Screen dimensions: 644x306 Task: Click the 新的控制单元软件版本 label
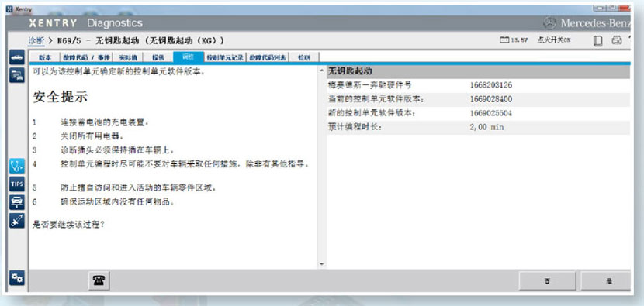coord(372,113)
